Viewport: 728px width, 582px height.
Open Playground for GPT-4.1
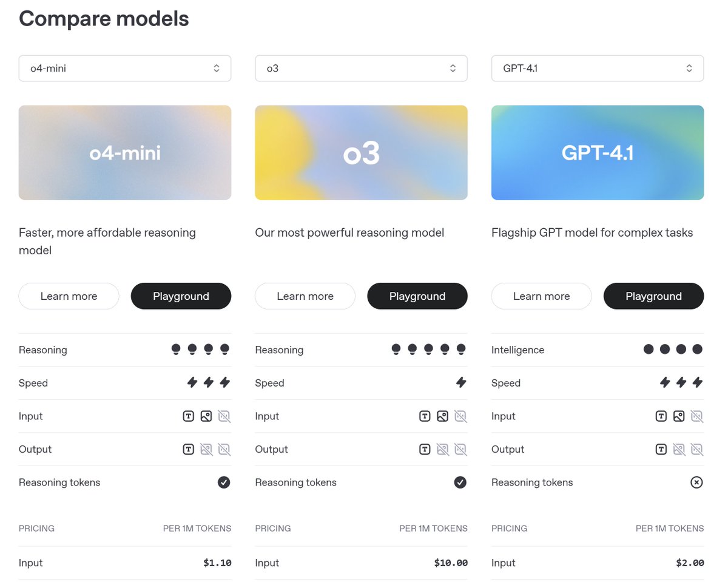coord(653,296)
